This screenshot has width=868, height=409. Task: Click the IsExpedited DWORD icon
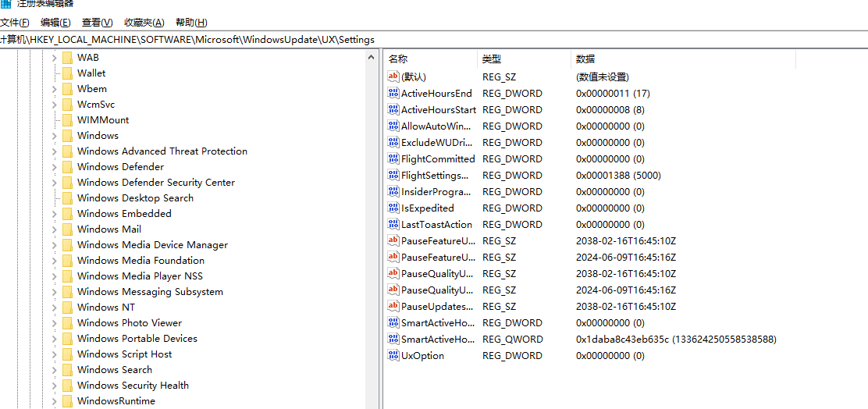tap(393, 208)
